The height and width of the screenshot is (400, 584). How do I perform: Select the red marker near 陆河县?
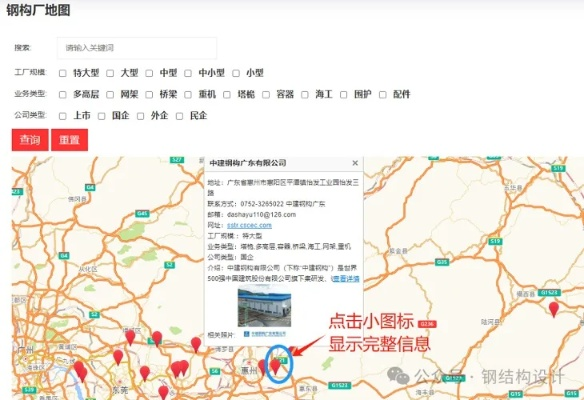point(554,309)
